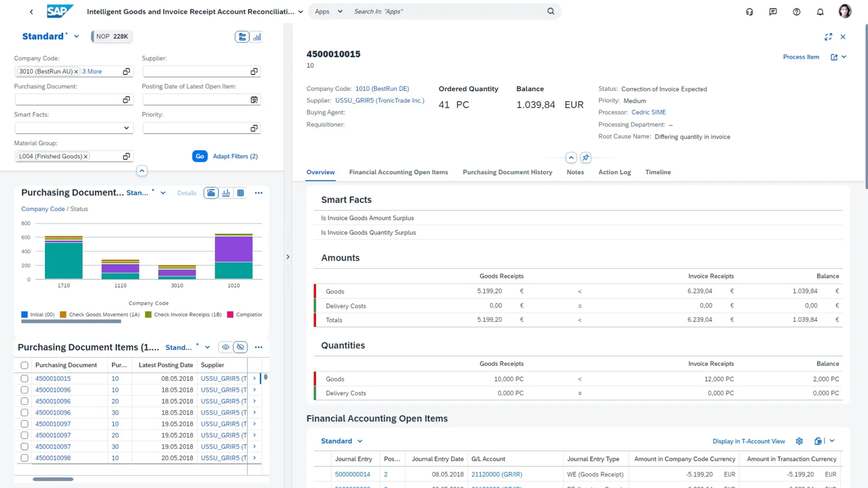Viewport: 868px width, 488px height.
Task: Tick the select-all checkbox in table header
Action: (x=24, y=365)
